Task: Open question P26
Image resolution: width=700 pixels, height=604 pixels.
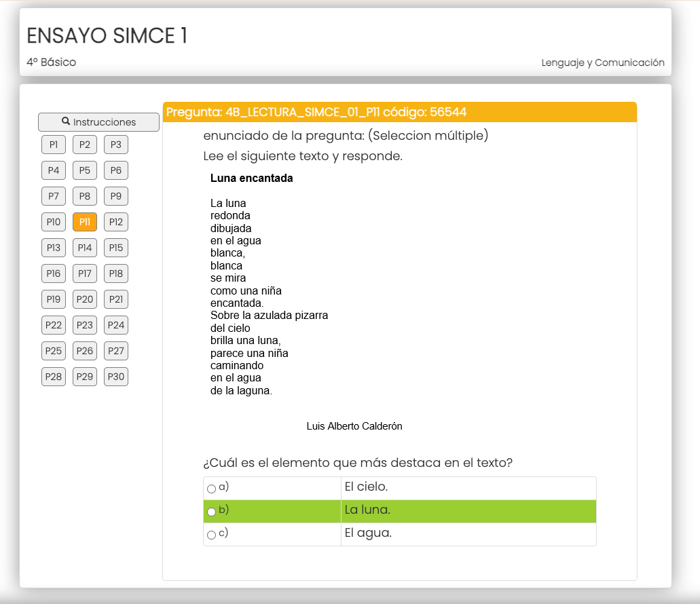Action: (85, 351)
